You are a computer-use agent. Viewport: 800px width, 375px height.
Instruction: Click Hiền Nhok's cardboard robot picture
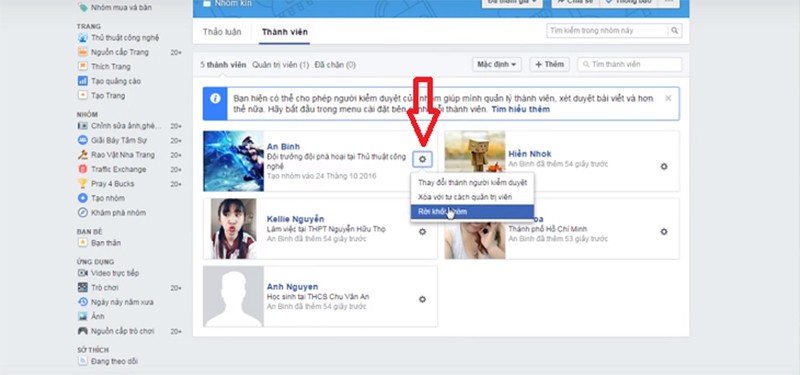(x=475, y=152)
